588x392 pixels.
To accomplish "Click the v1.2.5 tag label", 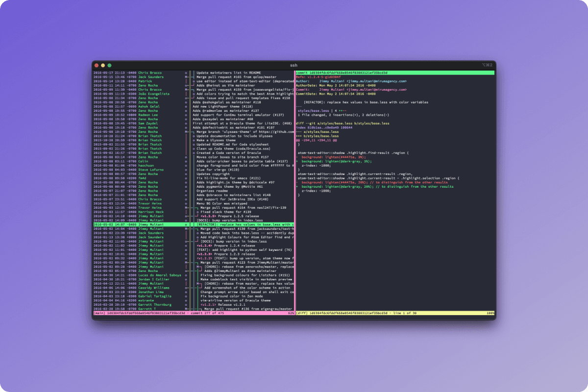I will [x=208, y=216].
